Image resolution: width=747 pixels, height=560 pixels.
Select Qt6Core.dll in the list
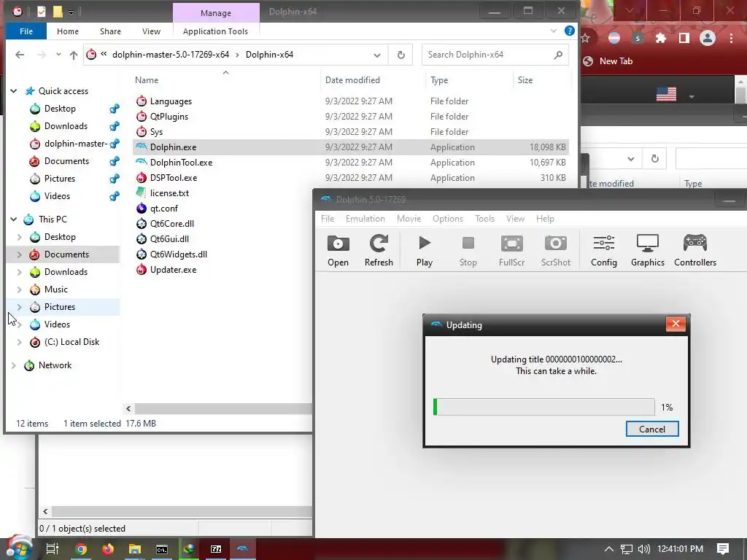172,223
